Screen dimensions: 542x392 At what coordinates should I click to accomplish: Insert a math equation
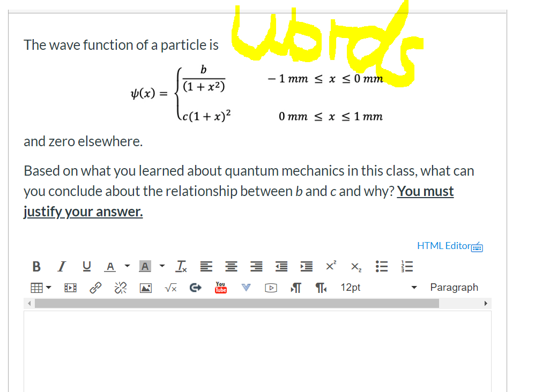(x=170, y=288)
